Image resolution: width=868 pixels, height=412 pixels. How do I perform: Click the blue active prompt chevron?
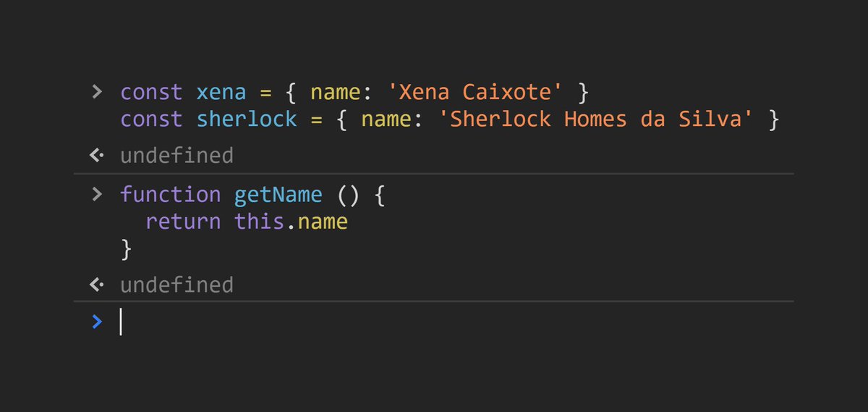pyautogui.click(x=97, y=321)
